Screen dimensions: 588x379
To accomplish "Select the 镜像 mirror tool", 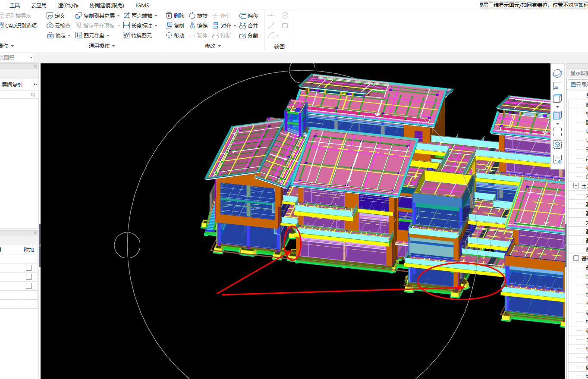I will (198, 25).
